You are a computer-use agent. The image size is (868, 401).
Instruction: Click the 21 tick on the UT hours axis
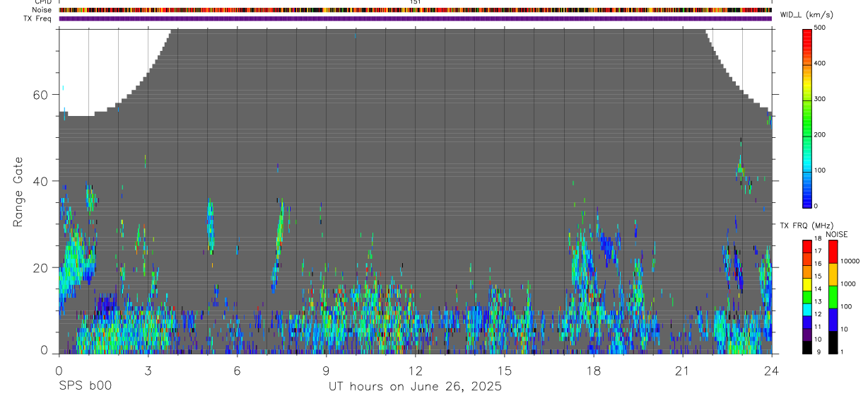(x=682, y=370)
